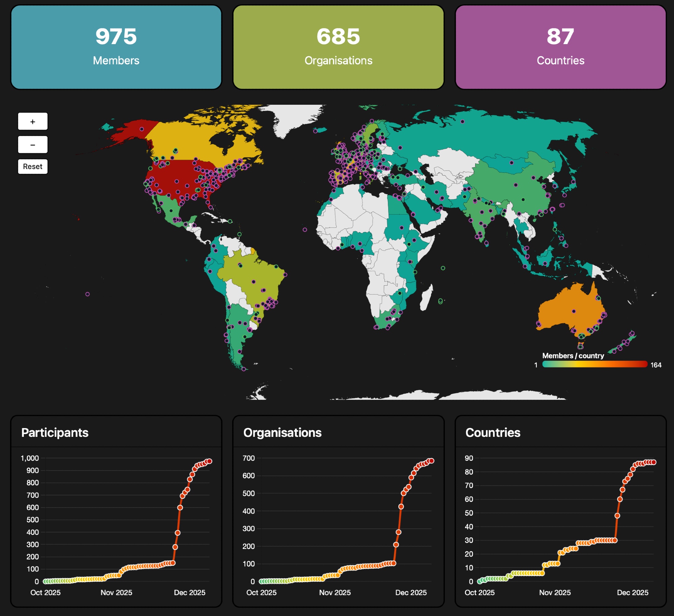Click the member marker in Alaska
Viewport: 674px width, 616px height.
tap(142, 129)
